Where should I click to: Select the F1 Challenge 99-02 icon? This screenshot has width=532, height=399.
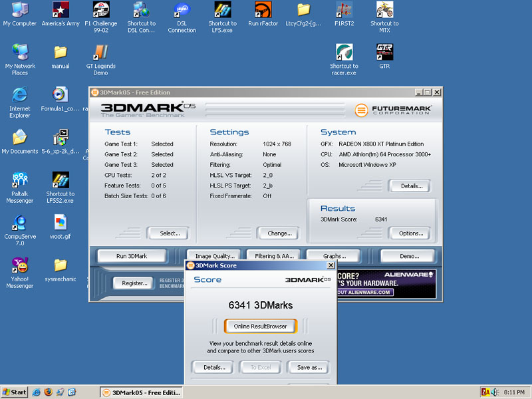point(101,16)
